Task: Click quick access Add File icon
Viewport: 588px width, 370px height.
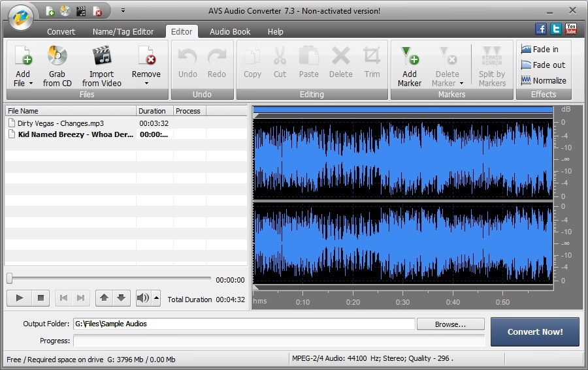Action: [x=50, y=11]
